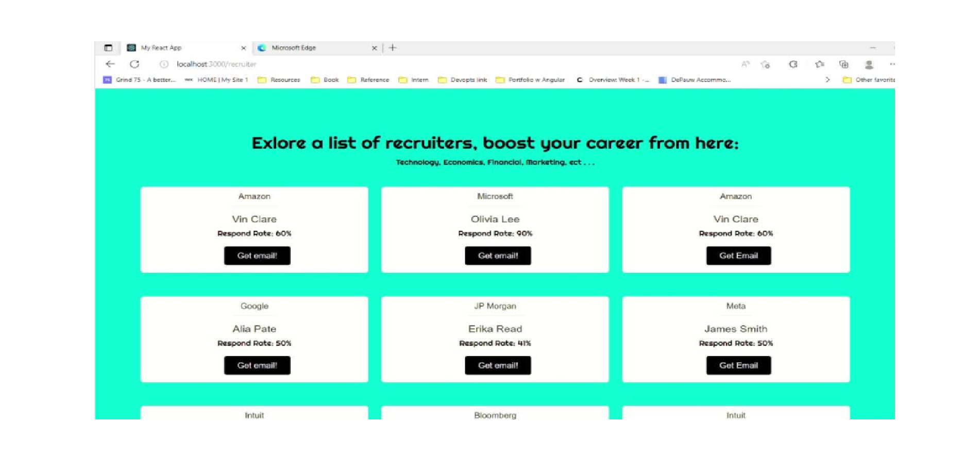Click the James Smith name
Screen dimensions: 980x473
click(x=736, y=329)
